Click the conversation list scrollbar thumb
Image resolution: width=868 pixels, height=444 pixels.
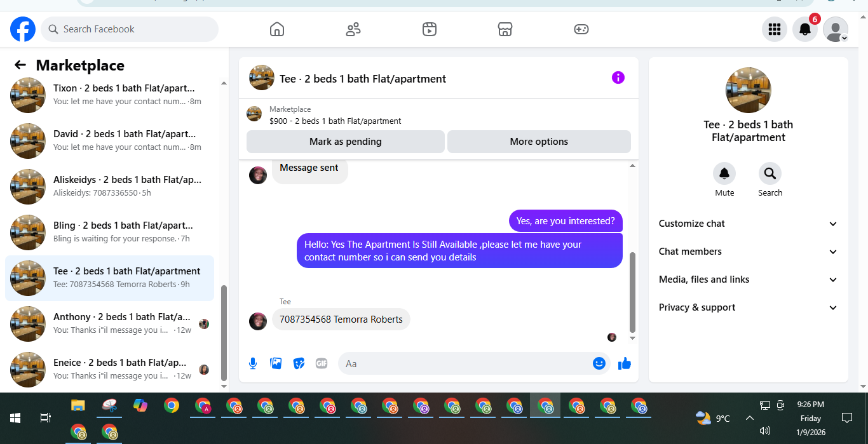pyautogui.click(x=224, y=332)
